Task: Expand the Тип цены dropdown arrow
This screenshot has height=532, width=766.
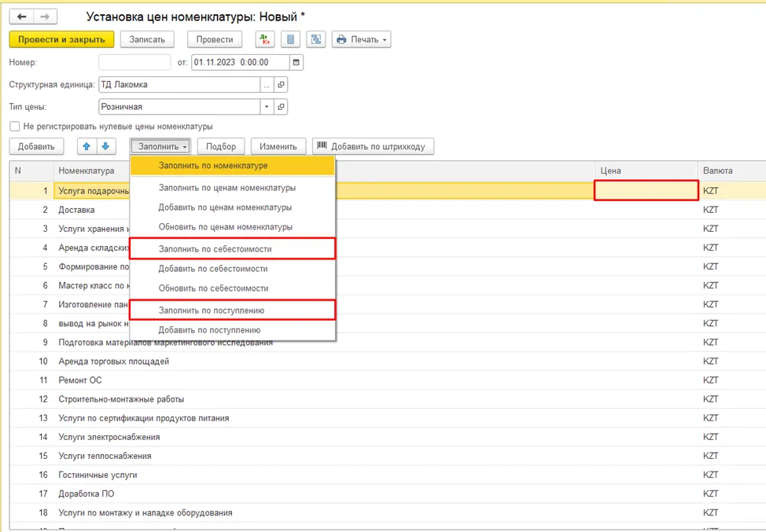Action: tap(267, 107)
